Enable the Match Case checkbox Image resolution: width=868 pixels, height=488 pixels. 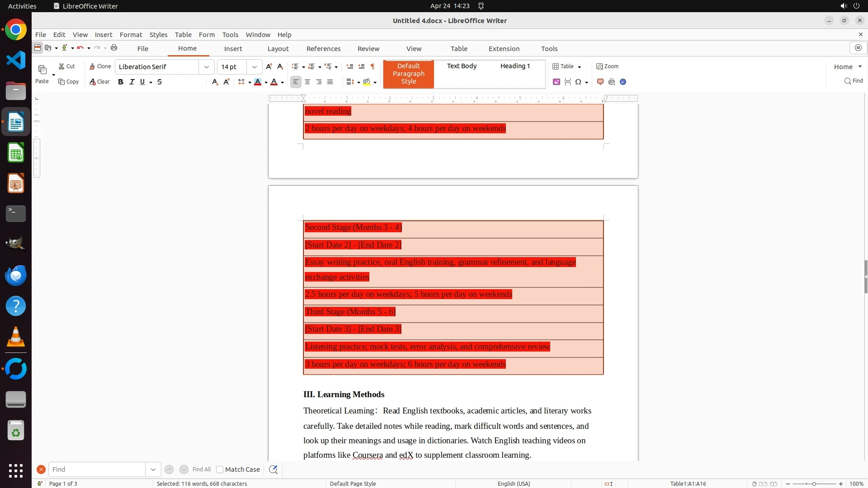220,469
